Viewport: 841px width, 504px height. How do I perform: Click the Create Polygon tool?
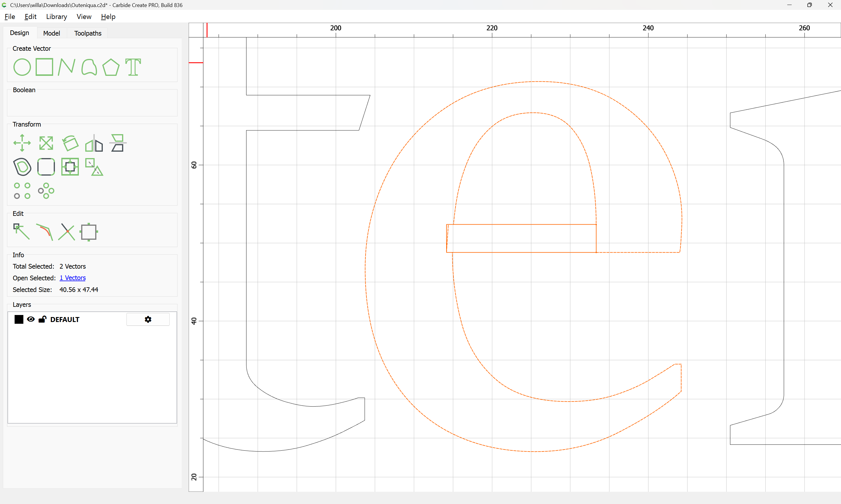point(111,67)
